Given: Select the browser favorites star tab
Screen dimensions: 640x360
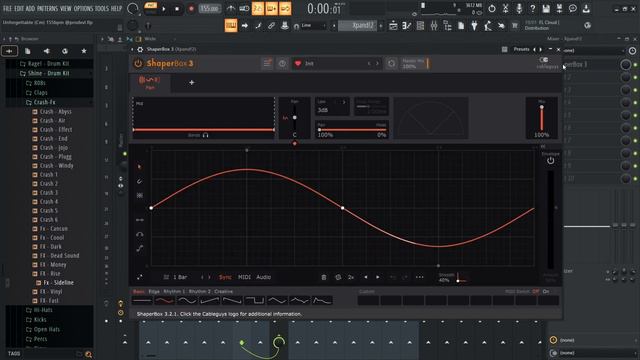Looking at the screenshot, I should (84, 51).
